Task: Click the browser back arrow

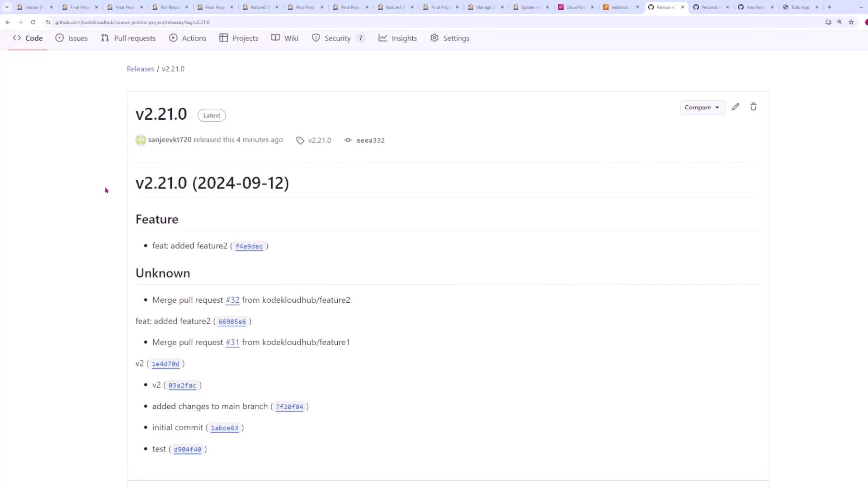Action: [x=8, y=22]
